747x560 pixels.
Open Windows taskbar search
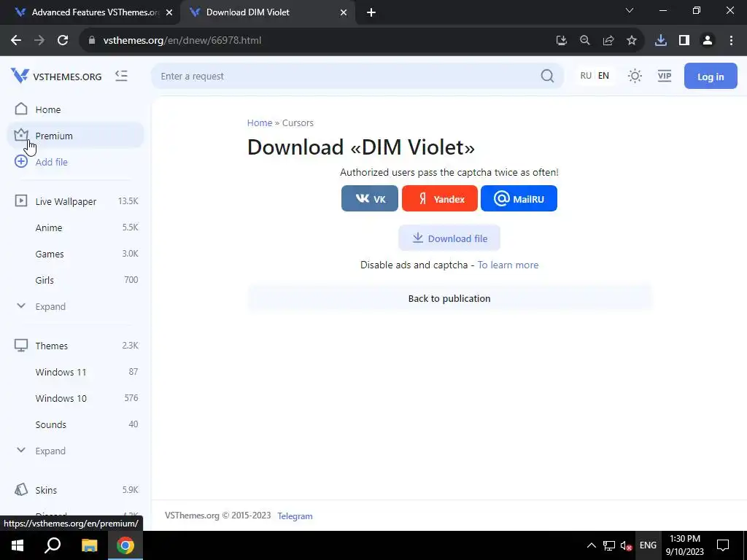point(53,545)
